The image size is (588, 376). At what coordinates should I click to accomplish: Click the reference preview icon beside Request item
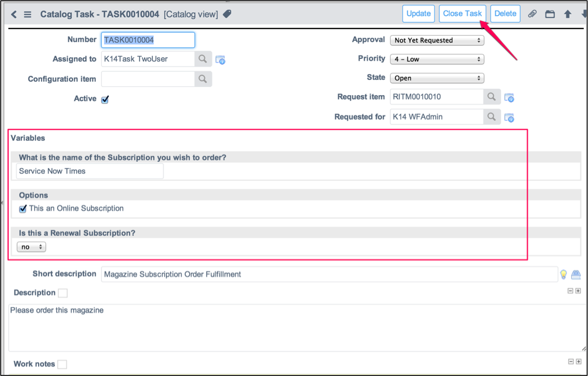[x=509, y=98]
